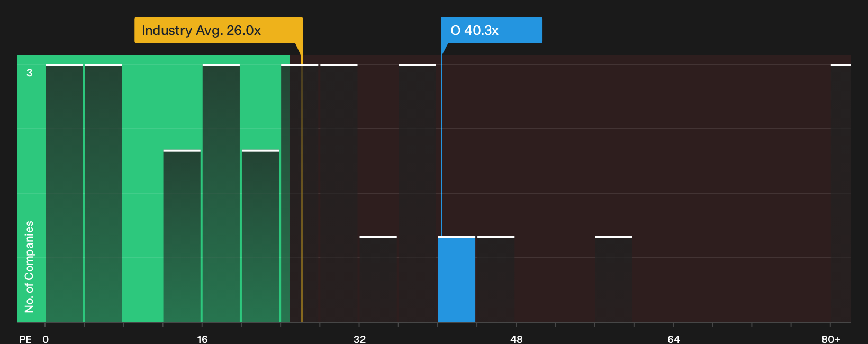Click the 'No. of Companies' axis label
Screen dimensions: 868x344
(29, 267)
